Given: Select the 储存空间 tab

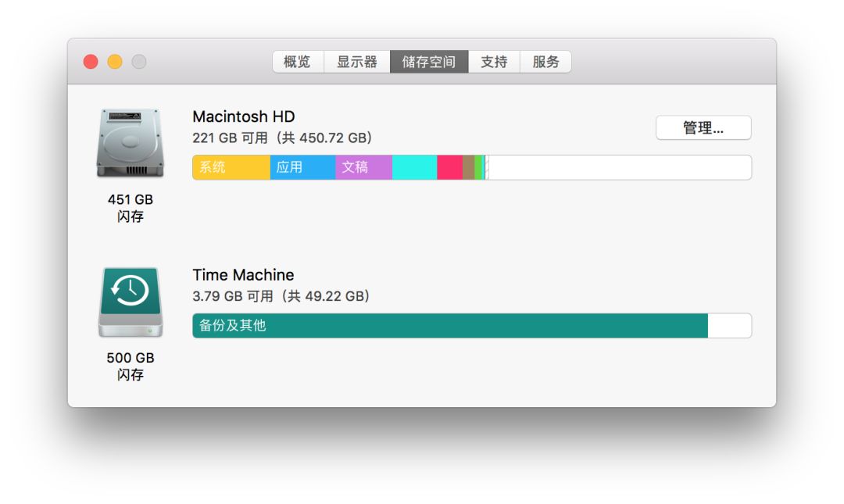Looking at the screenshot, I should point(429,62).
